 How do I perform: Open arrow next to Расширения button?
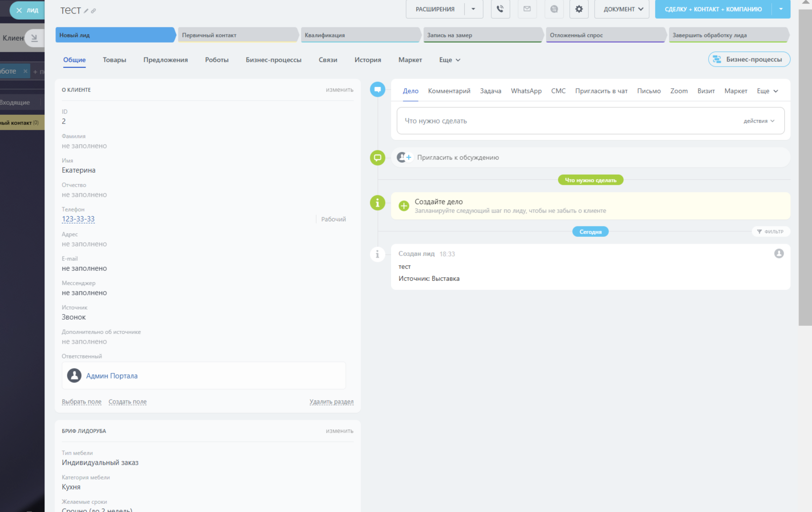tap(473, 9)
